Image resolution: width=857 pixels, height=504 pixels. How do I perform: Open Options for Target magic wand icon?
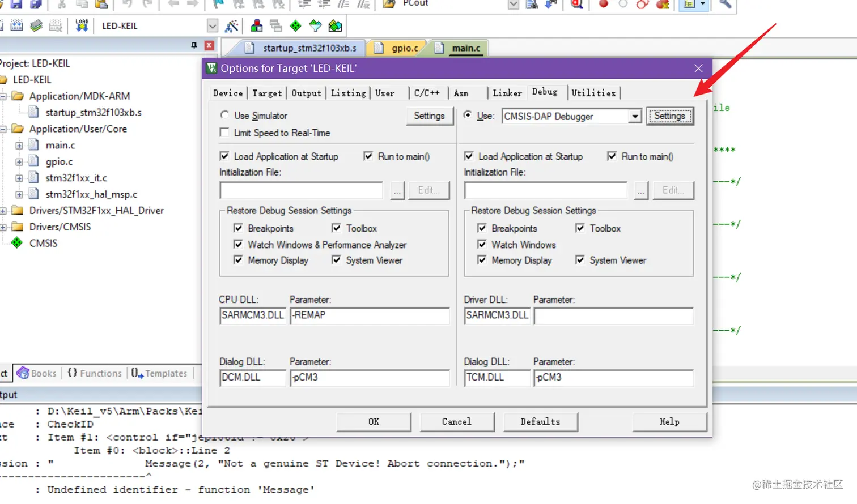232,26
